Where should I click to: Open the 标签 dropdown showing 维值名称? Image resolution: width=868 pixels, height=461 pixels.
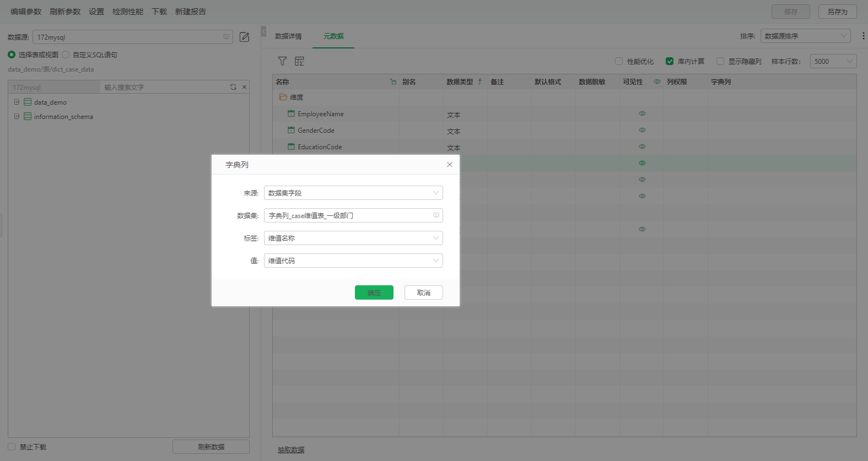353,238
